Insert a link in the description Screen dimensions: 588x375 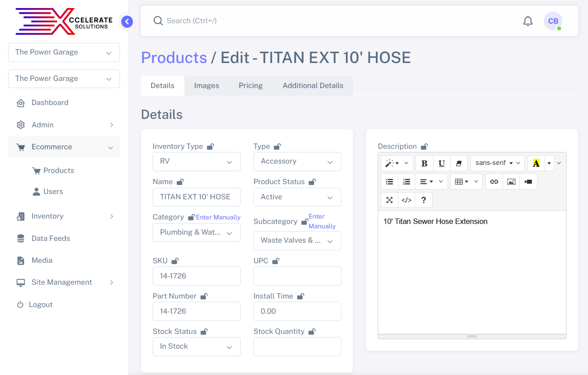pyautogui.click(x=494, y=181)
